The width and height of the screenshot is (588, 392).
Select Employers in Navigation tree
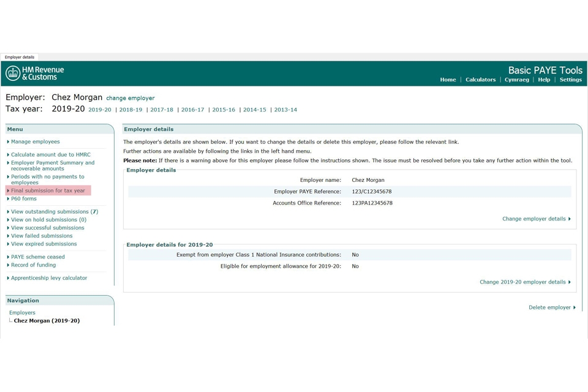(22, 312)
